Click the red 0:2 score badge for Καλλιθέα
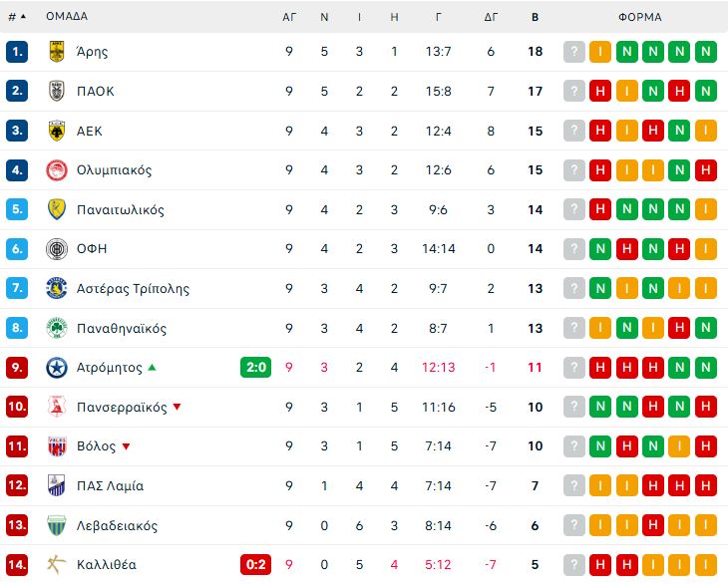Screen dimensions: 728x584 coord(256,564)
